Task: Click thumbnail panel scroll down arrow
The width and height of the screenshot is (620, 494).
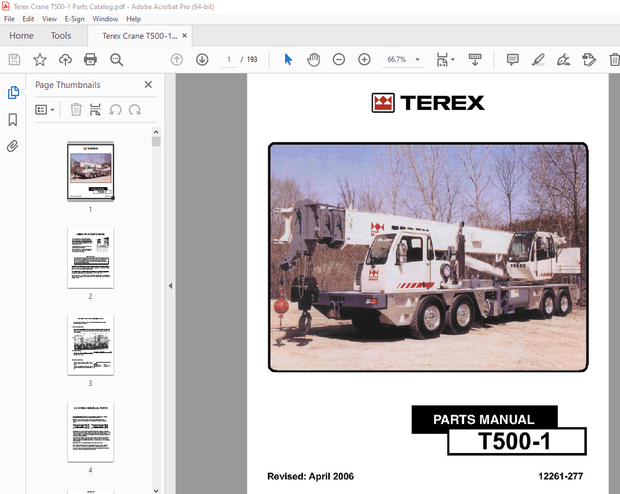Action: tap(156, 490)
